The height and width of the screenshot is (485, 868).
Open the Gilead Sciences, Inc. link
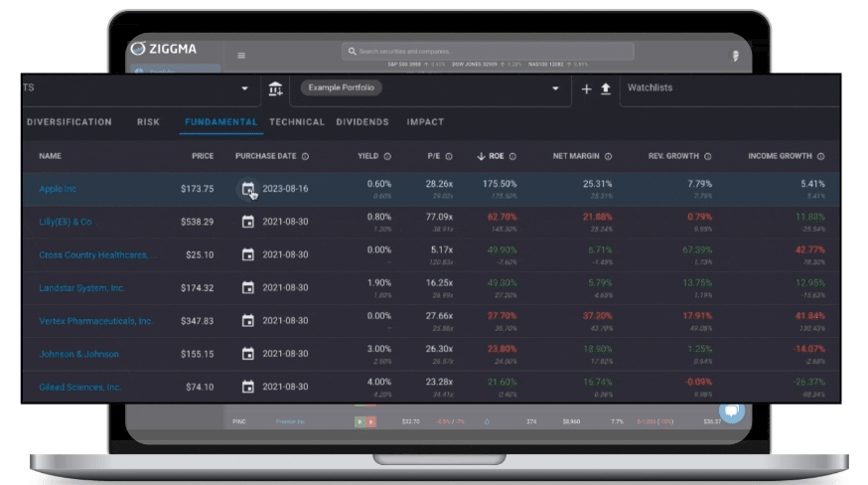click(79, 387)
